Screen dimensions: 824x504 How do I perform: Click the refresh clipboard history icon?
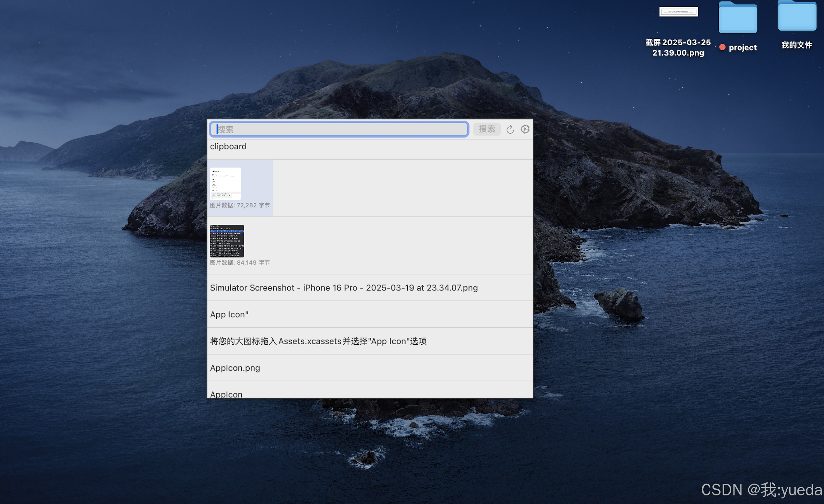[x=510, y=129]
